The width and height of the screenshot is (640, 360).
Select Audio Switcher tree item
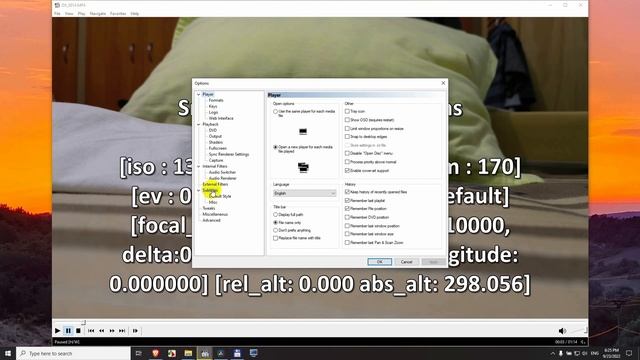click(222, 172)
